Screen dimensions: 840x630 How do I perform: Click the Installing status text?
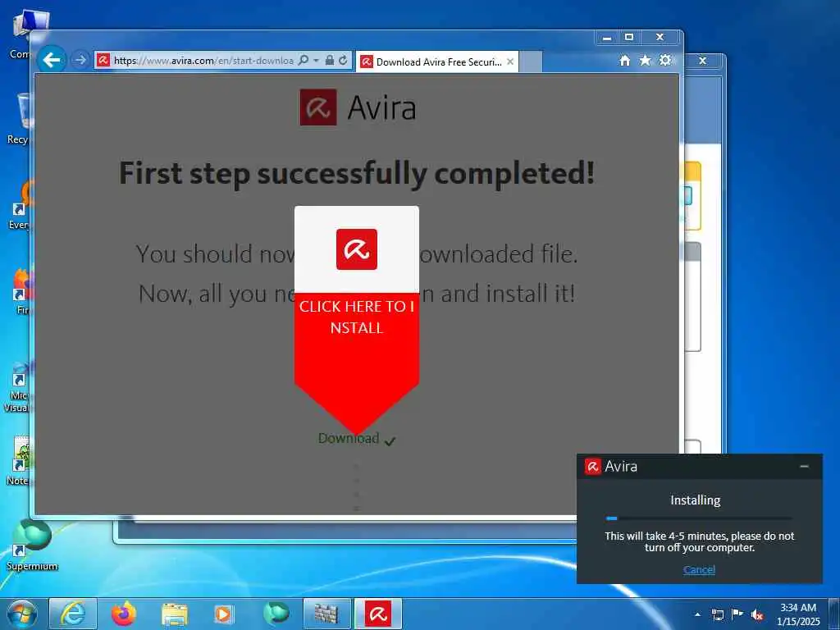pyautogui.click(x=696, y=500)
